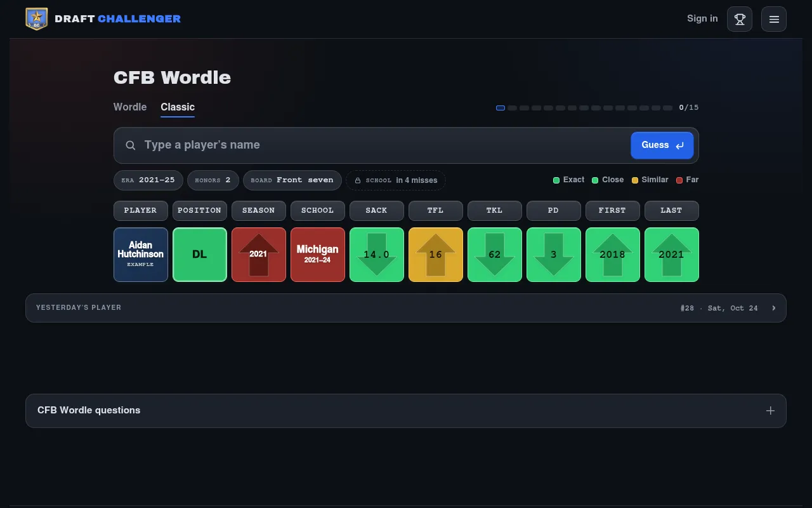Click the HONORS 2 hint chip

point(213,180)
